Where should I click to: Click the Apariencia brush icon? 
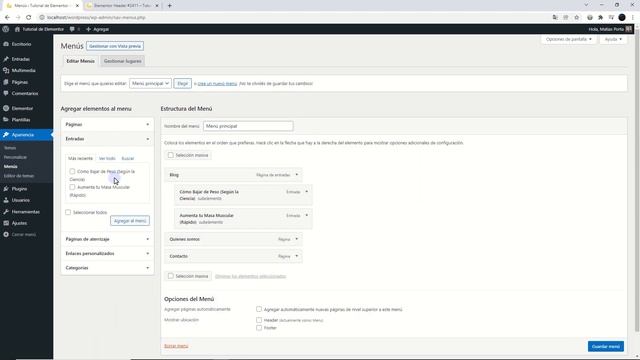coord(6,135)
